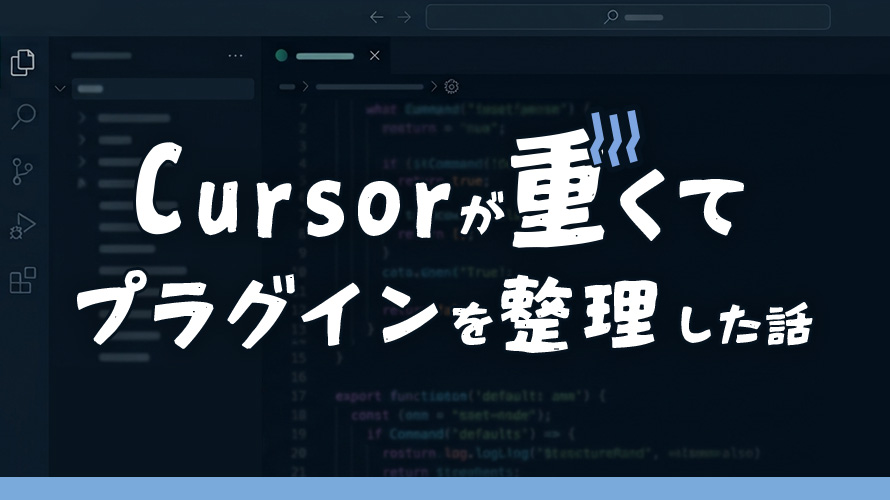Close the open editor tab

coord(375,56)
